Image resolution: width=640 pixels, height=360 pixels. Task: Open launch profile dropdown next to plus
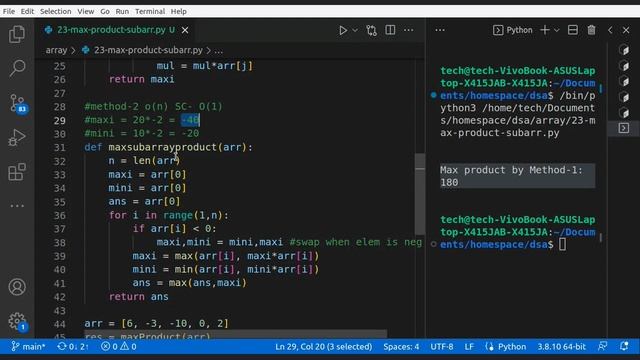pyautogui.click(x=556, y=30)
